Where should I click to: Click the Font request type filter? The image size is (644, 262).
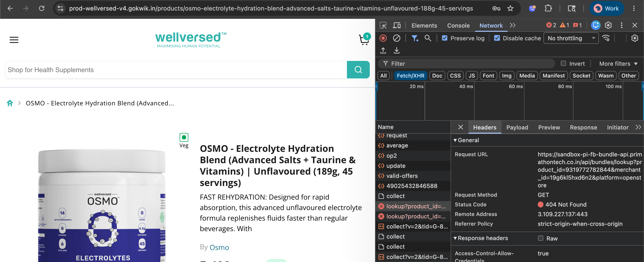click(488, 76)
